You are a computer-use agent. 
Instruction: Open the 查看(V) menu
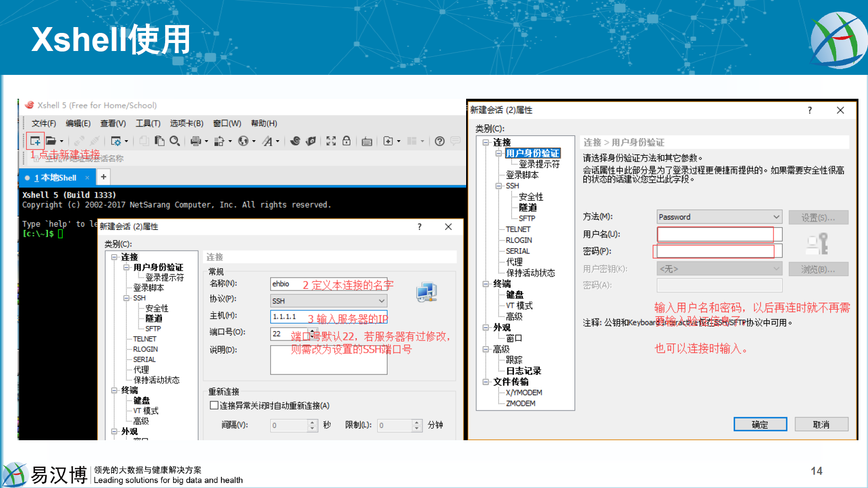click(x=113, y=123)
